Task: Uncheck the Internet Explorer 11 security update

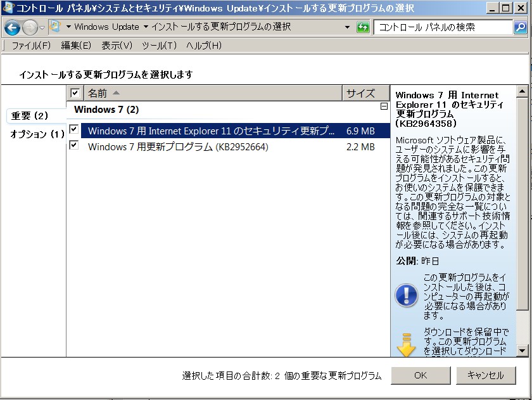Action: [x=73, y=129]
